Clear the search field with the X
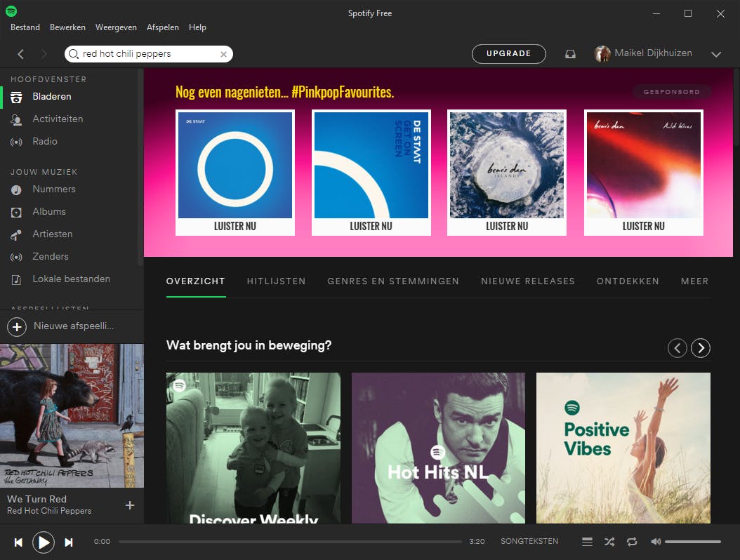Image resolution: width=740 pixels, height=560 pixels. 223,54
